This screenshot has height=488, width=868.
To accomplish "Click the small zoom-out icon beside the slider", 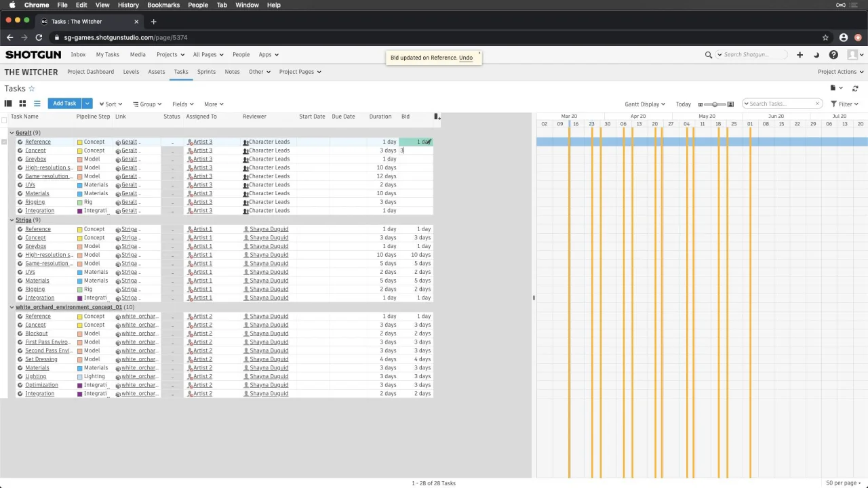I will (x=701, y=104).
